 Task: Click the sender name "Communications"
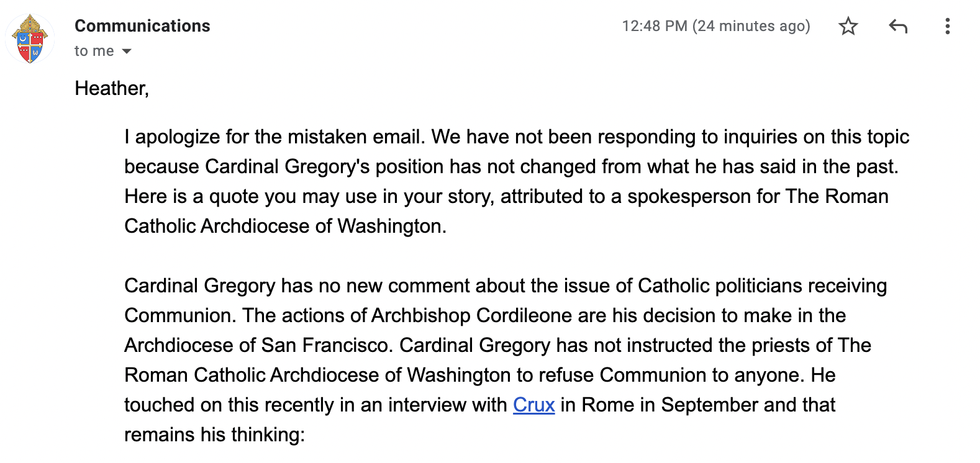pos(142,26)
